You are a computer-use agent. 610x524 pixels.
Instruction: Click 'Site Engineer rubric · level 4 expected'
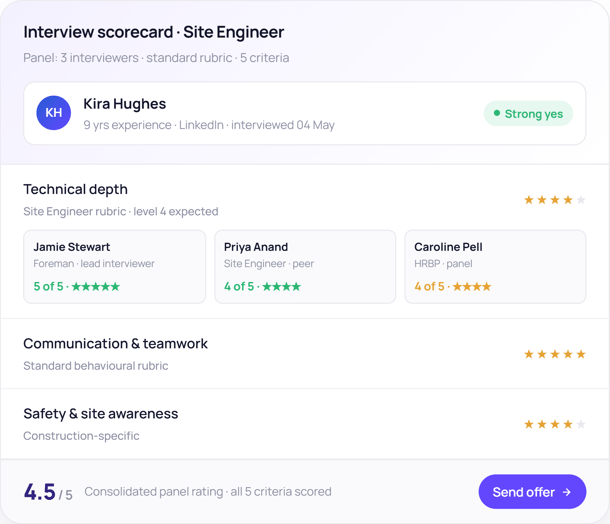[x=121, y=212]
